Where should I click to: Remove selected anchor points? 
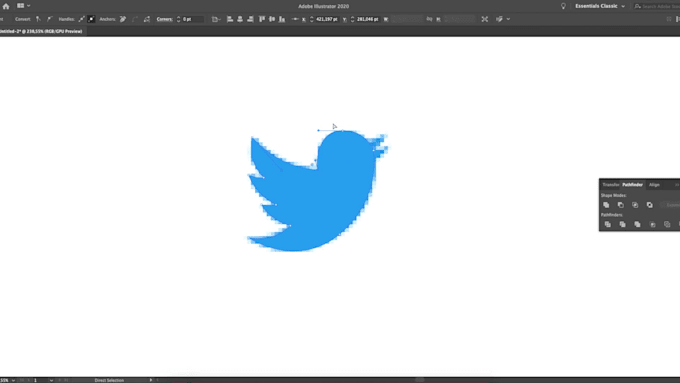123,19
